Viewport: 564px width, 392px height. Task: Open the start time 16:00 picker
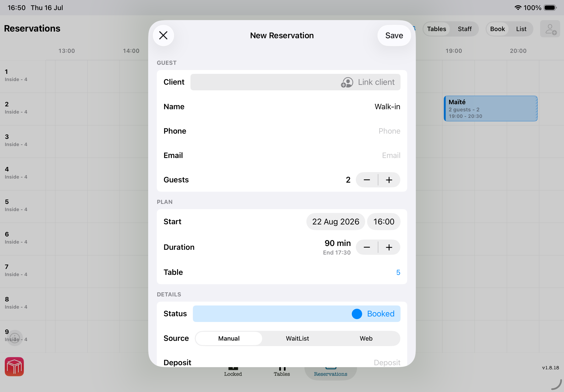click(384, 222)
